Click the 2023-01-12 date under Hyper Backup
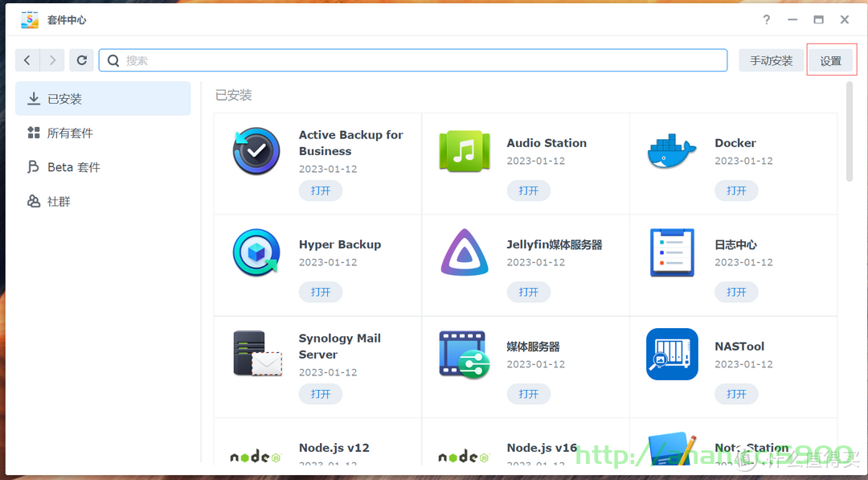 coord(328,262)
